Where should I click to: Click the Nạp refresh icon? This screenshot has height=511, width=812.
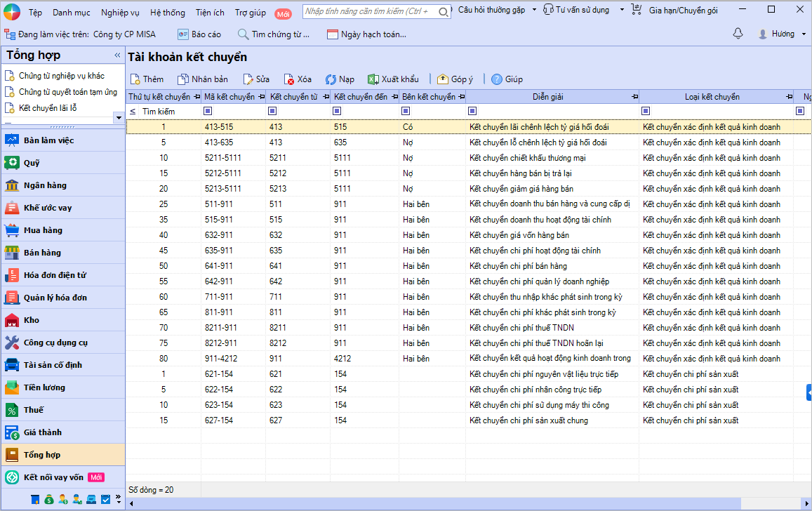click(x=331, y=79)
